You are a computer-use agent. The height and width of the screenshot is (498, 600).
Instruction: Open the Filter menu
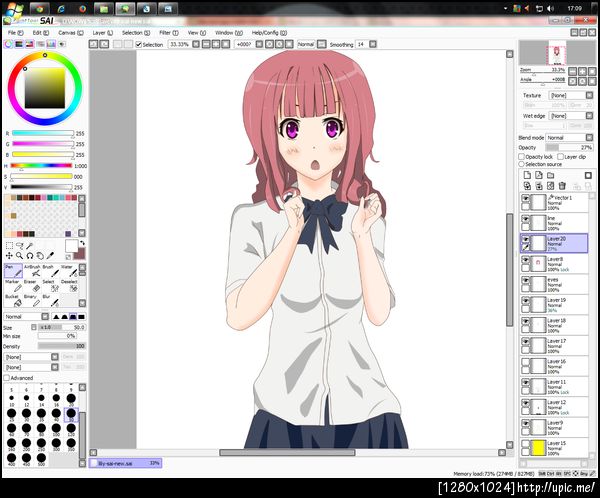click(x=169, y=33)
